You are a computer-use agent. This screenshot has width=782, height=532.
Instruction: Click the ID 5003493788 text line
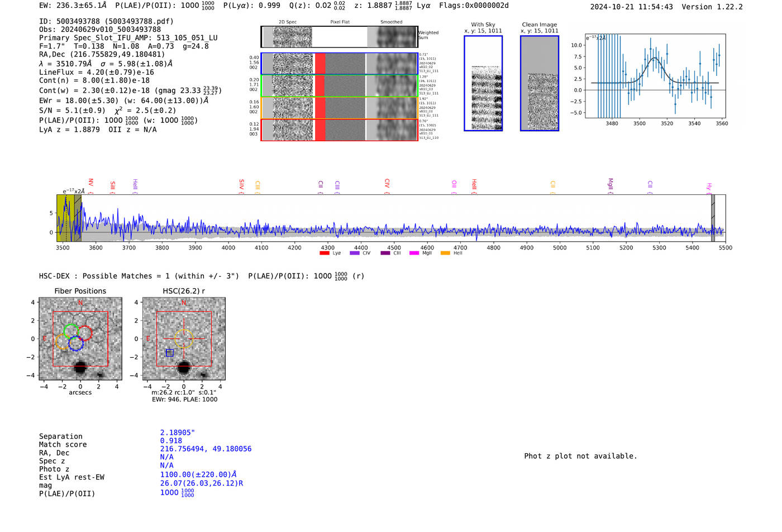(x=106, y=21)
